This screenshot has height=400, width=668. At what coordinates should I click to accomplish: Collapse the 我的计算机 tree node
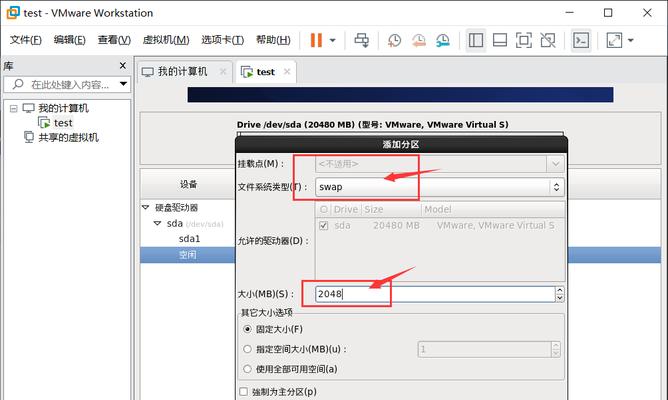(14, 109)
